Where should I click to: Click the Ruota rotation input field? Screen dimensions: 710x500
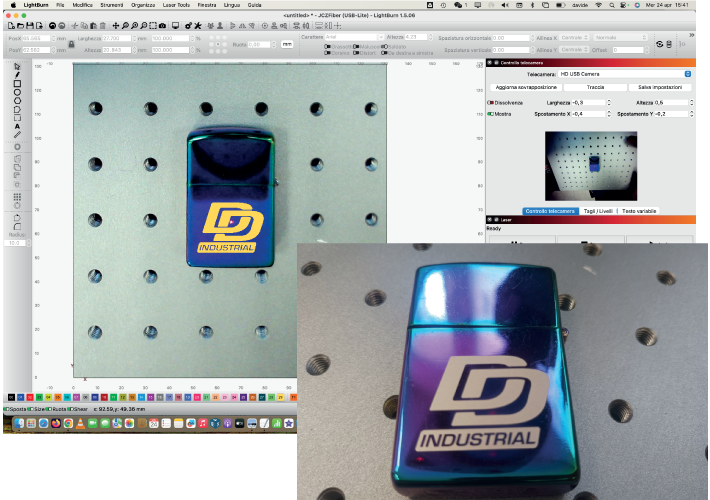[260, 44]
